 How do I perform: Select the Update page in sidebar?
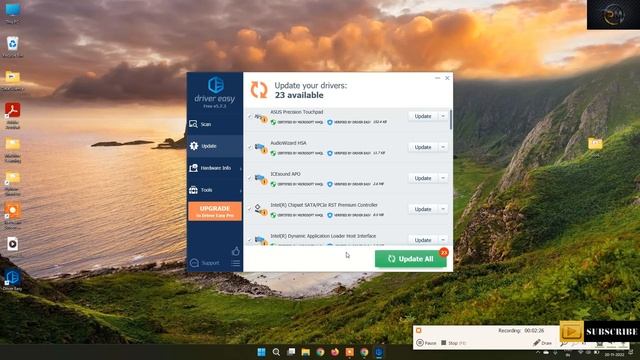pos(215,146)
